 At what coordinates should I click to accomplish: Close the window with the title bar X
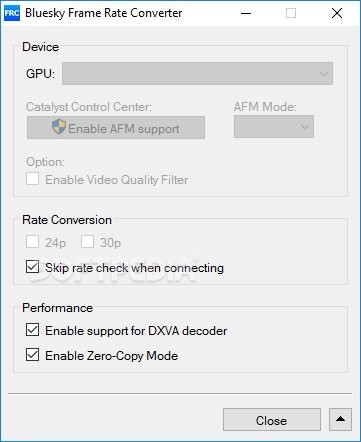tap(337, 13)
